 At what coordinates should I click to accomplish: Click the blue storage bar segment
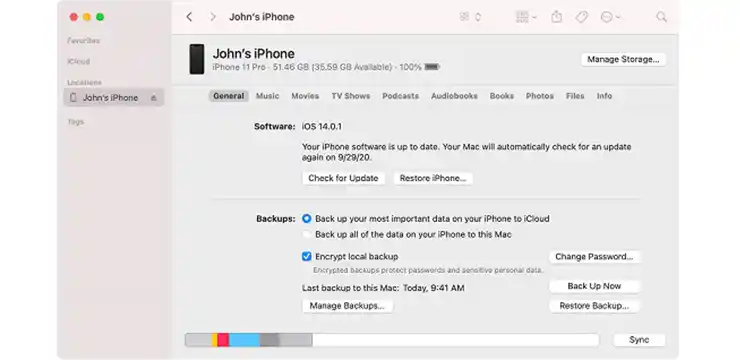pyautogui.click(x=244, y=340)
